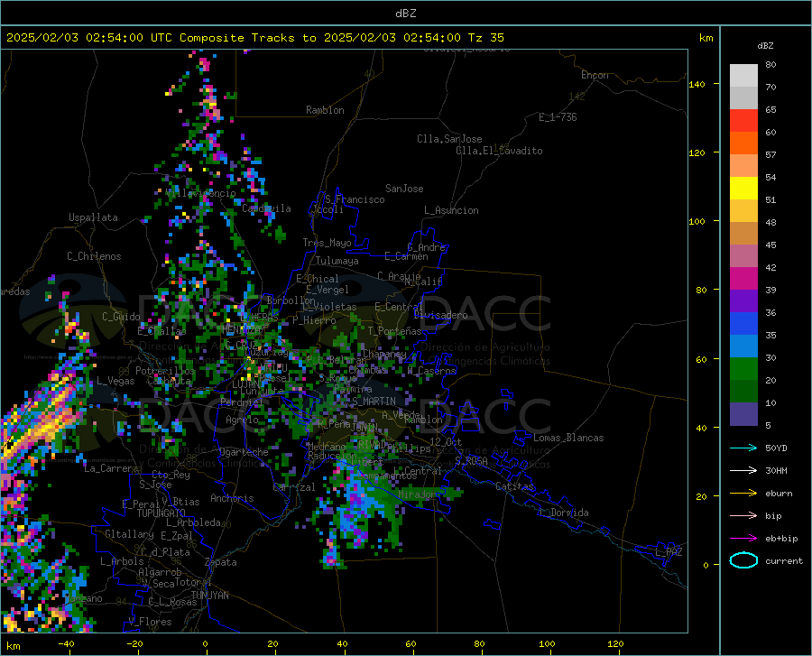This screenshot has width=812, height=656.
Task: Click the 'Clla.El_Cavadito' map label
Action: [x=499, y=151]
